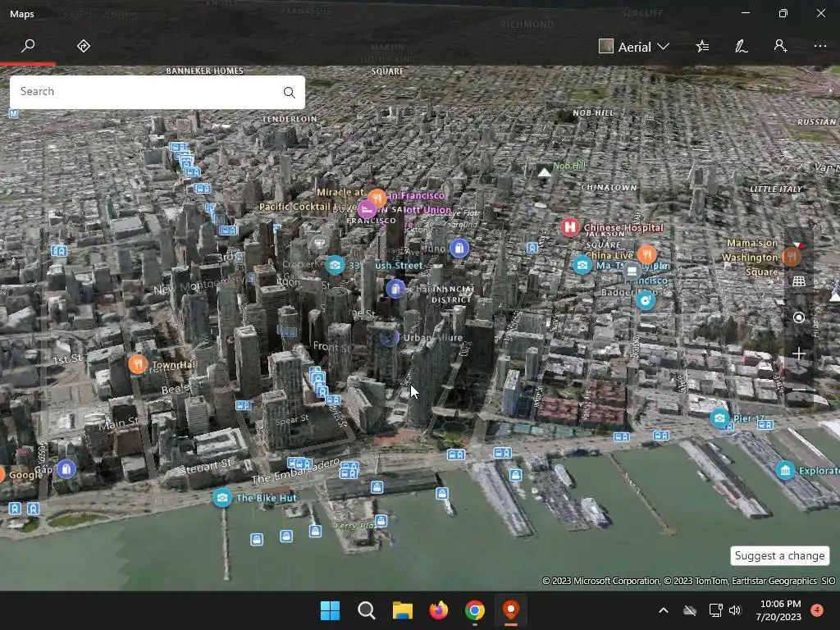Click the metro M icon below search box
The width and height of the screenshot is (840, 630).
[x=13, y=113]
